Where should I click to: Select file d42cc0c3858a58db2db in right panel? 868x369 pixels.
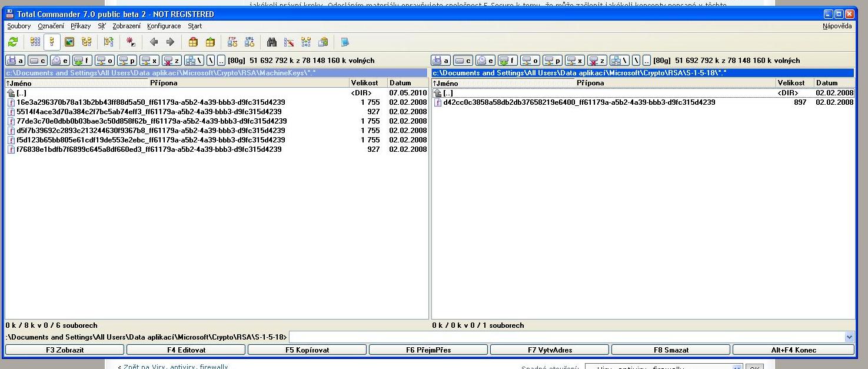click(x=643, y=102)
